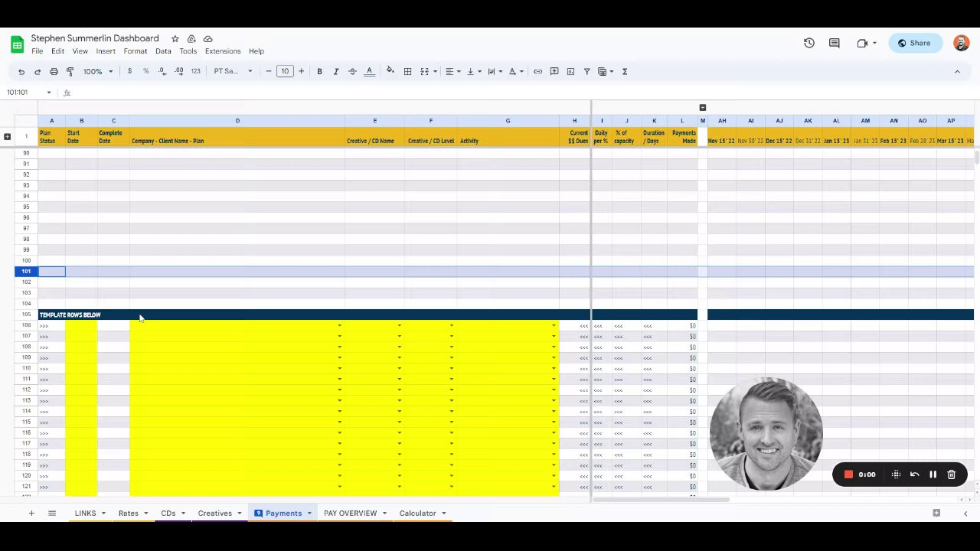Click the Share button

pos(915,43)
